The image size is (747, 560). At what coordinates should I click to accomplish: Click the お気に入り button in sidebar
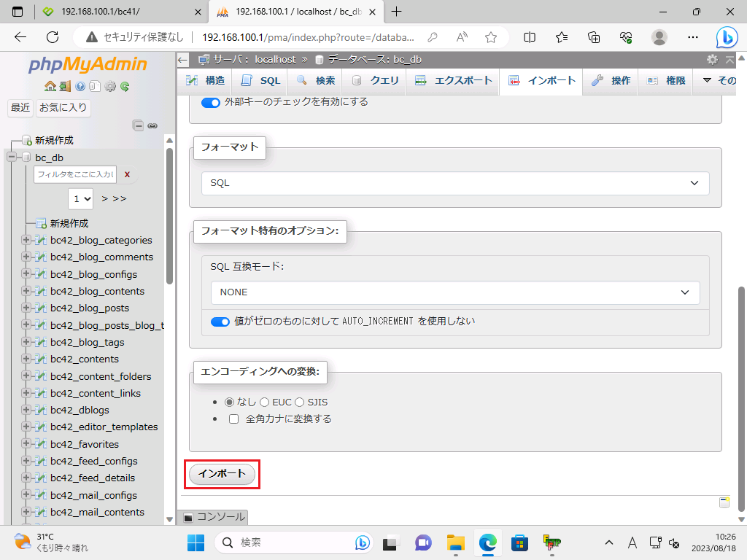pos(63,108)
